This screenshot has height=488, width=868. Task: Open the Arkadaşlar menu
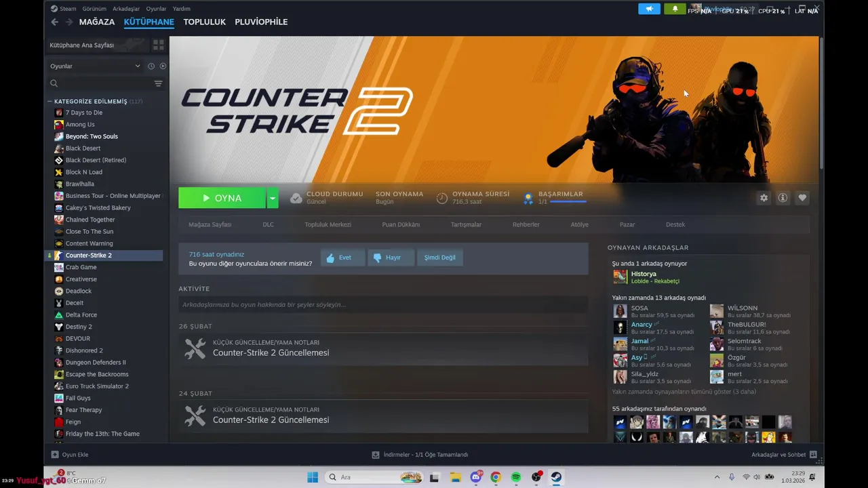point(126,9)
